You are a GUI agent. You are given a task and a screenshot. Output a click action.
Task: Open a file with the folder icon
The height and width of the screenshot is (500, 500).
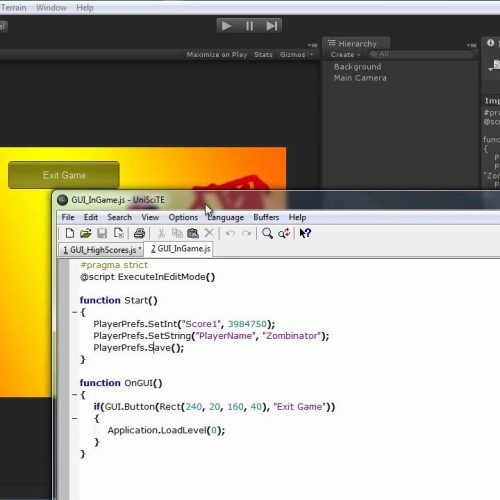(86, 233)
